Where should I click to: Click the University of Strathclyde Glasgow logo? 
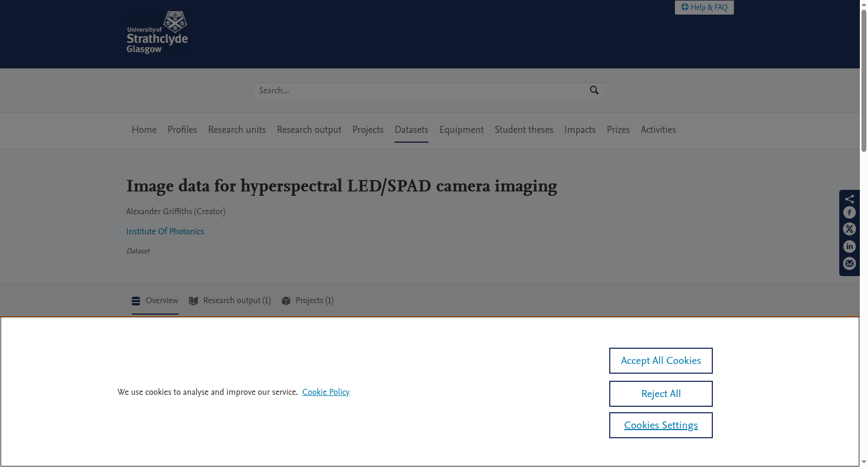pyautogui.click(x=157, y=33)
